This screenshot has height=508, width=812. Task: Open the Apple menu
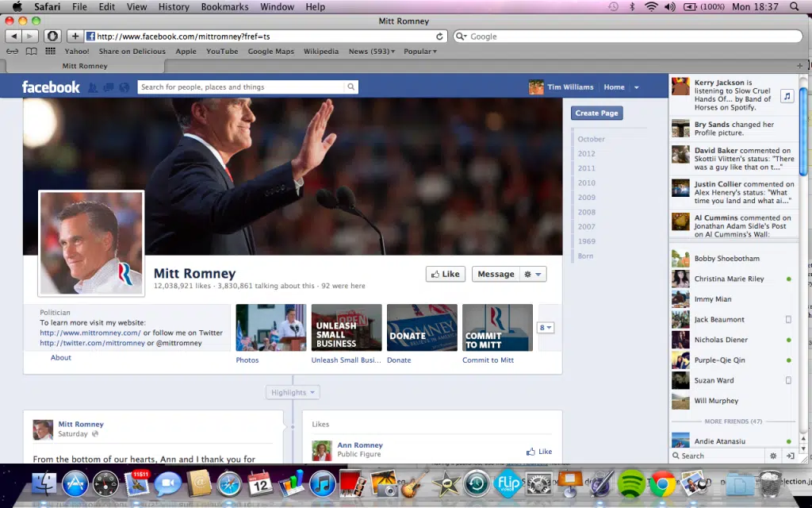[x=17, y=6]
